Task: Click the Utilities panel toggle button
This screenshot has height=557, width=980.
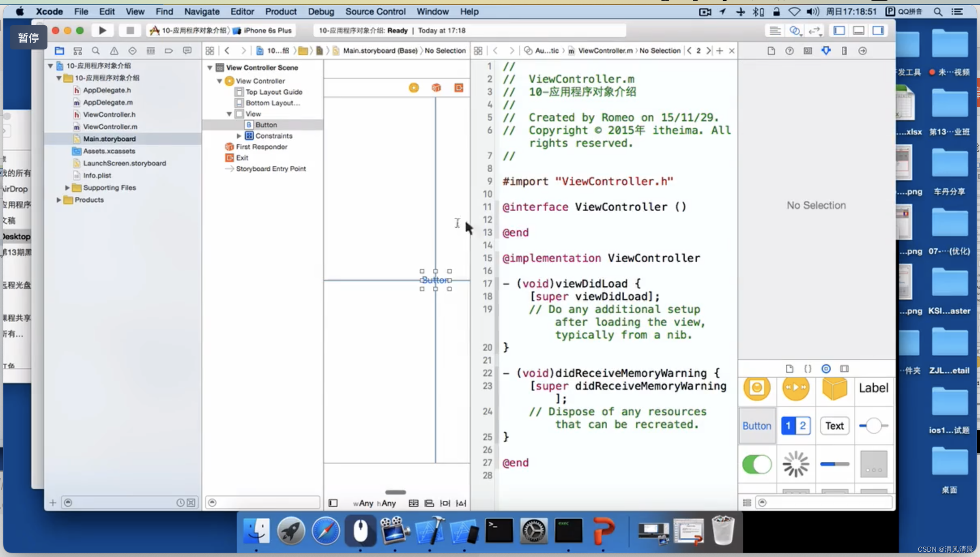Action: [879, 30]
